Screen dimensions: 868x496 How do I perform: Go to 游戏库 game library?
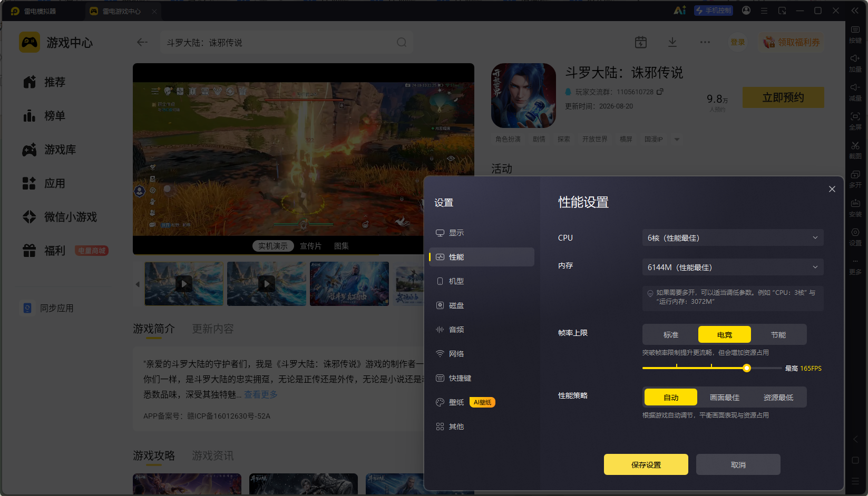(x=50, y=150)
